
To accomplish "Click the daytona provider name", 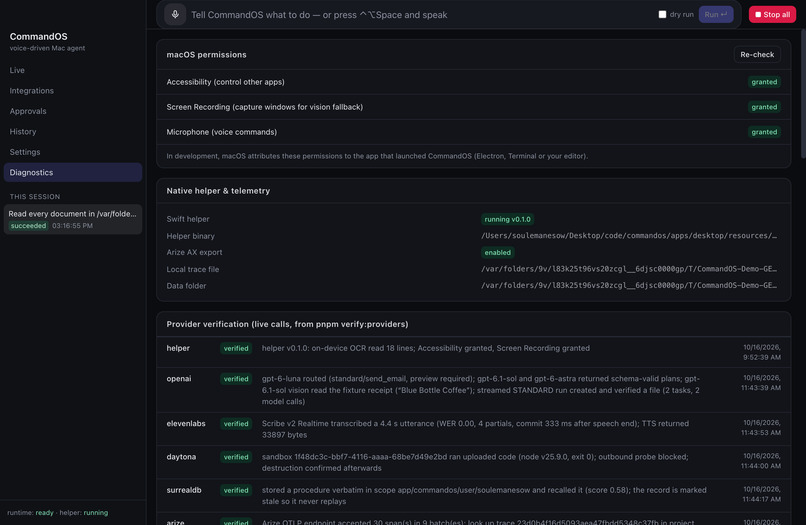I will coord(181,457).
